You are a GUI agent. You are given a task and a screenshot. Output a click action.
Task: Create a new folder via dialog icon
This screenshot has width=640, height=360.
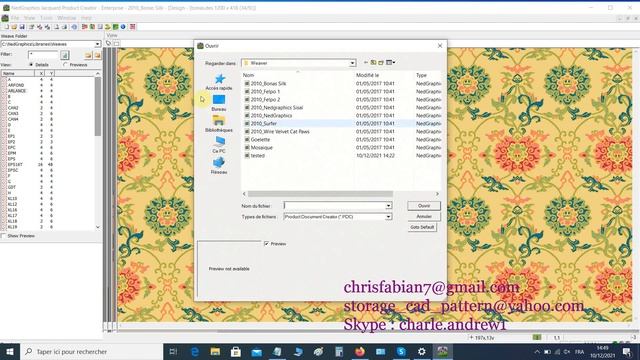(x=381, y=62)
